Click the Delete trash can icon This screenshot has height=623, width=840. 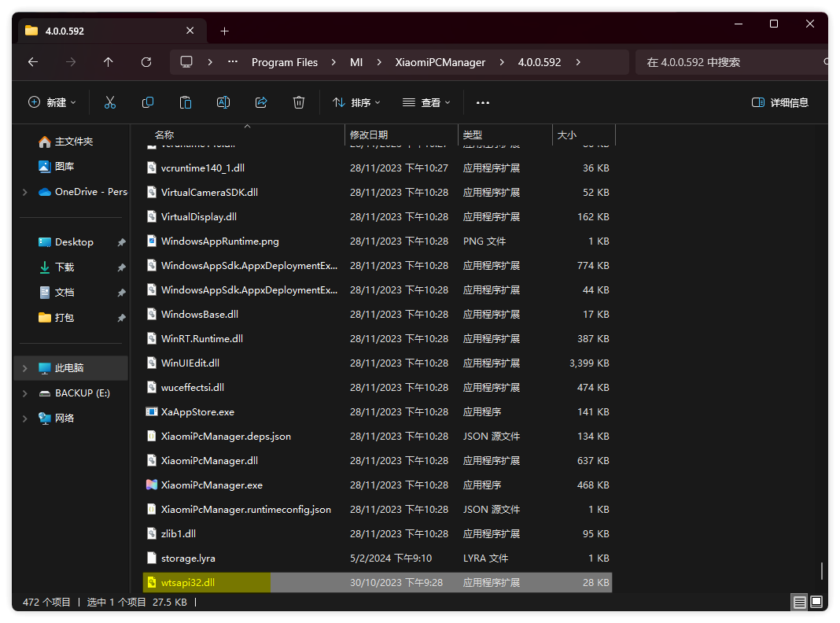point(299,102)
